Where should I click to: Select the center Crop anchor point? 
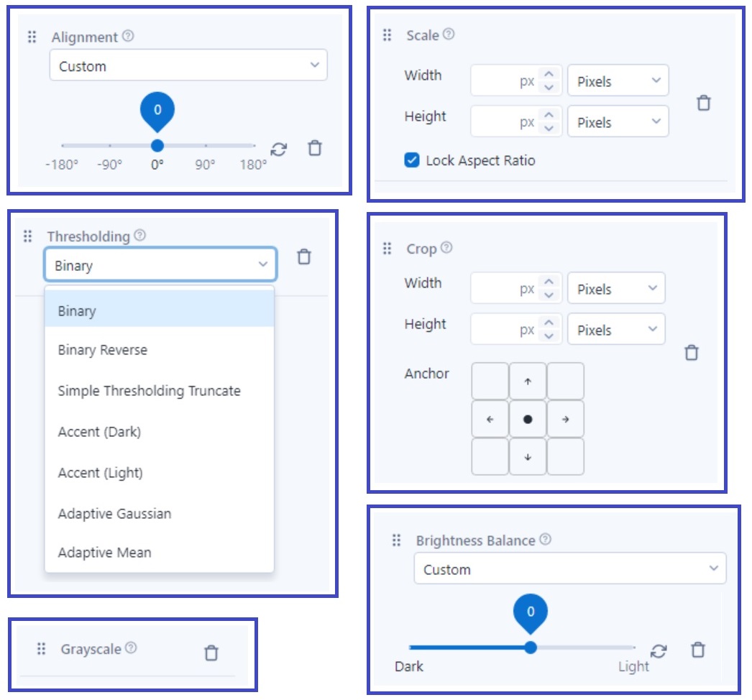528,418
